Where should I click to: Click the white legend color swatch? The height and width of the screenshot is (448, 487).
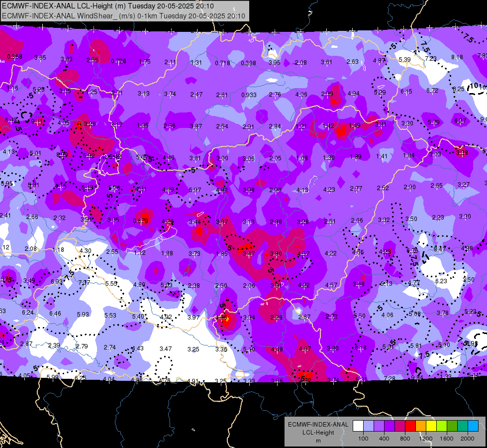[358, 426]
